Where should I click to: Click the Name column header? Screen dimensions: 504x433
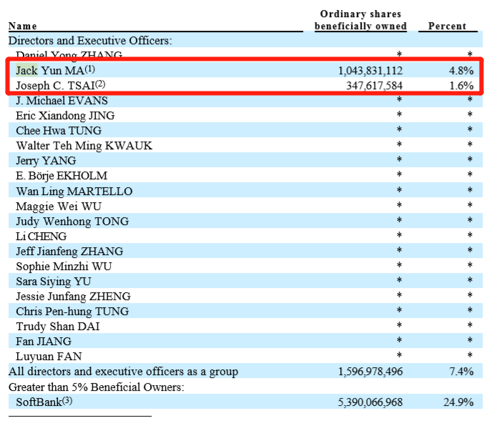click(23, 26)
